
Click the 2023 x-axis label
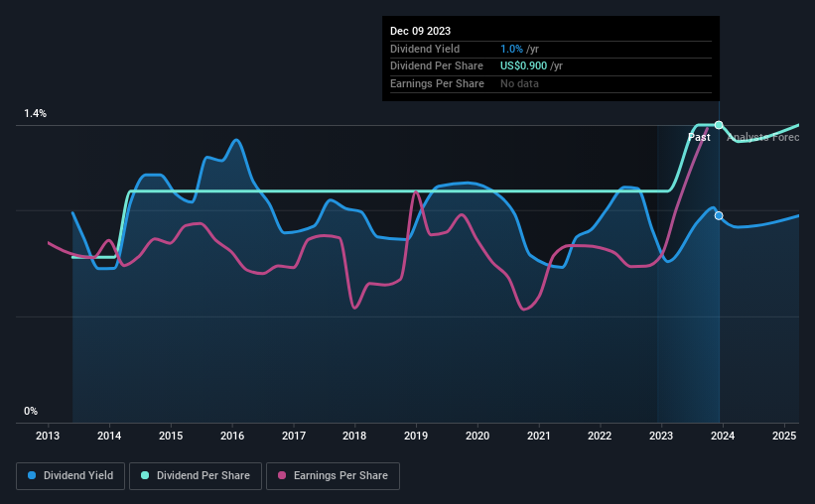tap(661, 436)
